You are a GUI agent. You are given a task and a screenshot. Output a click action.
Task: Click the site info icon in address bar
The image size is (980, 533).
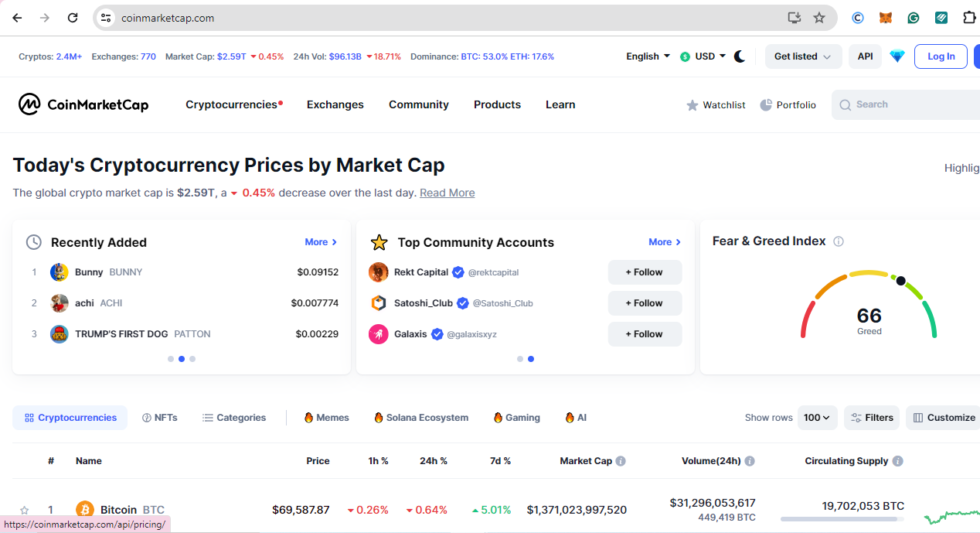click(107, 18)
